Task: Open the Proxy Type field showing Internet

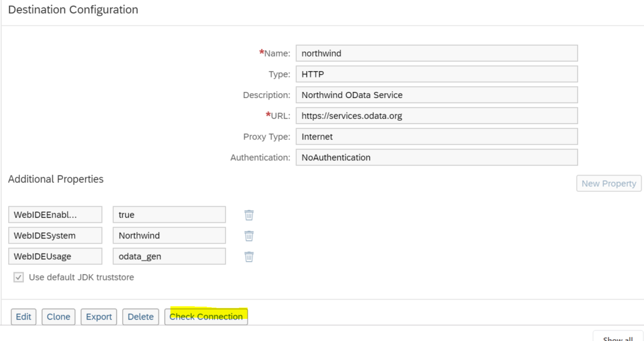Action: coord(436,137)
